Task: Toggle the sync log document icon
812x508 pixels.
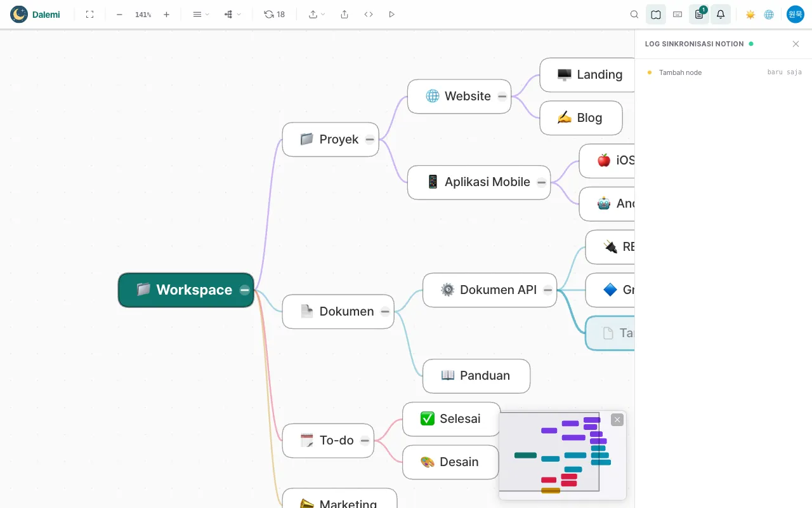Action: (x=699, y=14)
